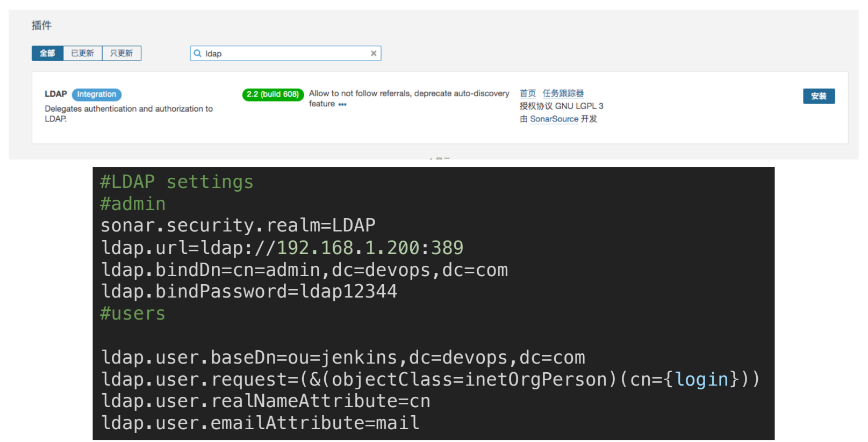Click the LDAP plugin description text
The image size is (868, 442).
129,113
